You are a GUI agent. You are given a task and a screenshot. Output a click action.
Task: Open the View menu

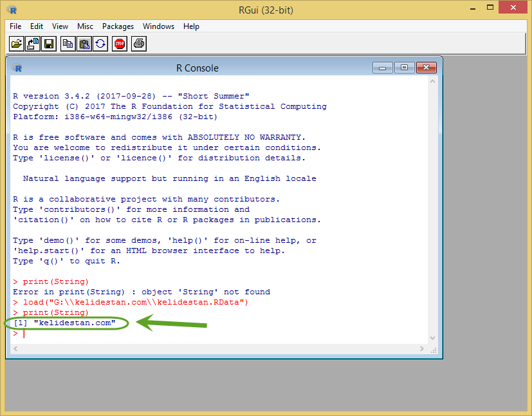click(60, 26)
